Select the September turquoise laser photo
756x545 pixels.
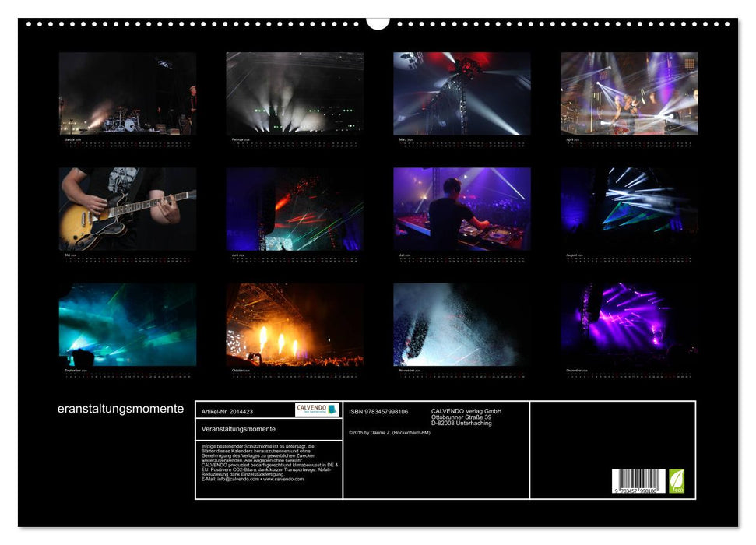pos(128,324)
